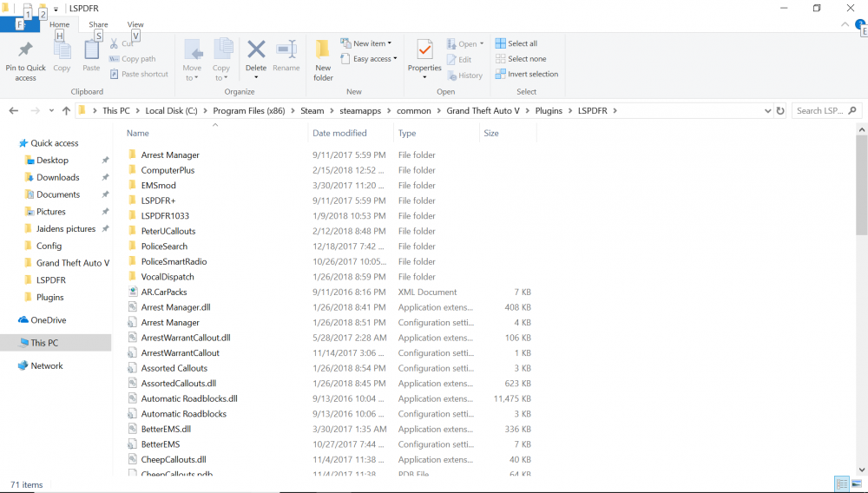Select the VocalDispatch folder
Image resolution: width=868 pixels, height=493 pixels.
click(168, 277)
